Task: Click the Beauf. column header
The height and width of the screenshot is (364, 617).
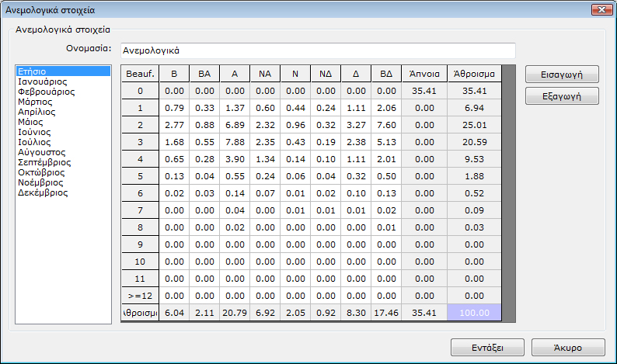Action: (140, 75)
